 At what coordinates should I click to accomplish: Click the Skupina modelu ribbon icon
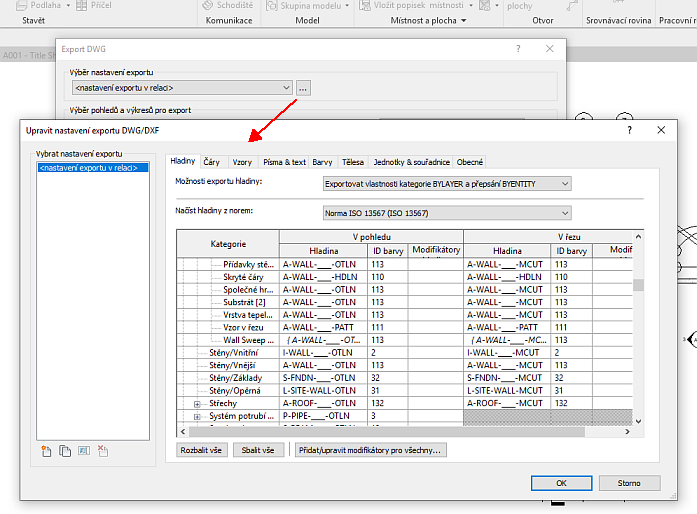[272, 5]
